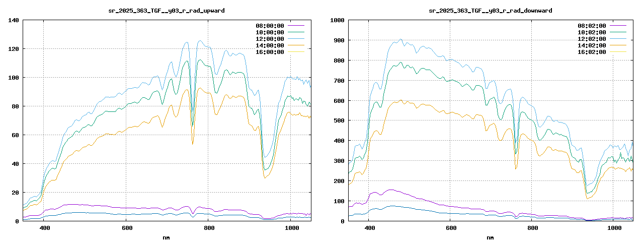Click the rad_upward chart title
Viewport: 644px width, 242px height.
pos(167,10)
